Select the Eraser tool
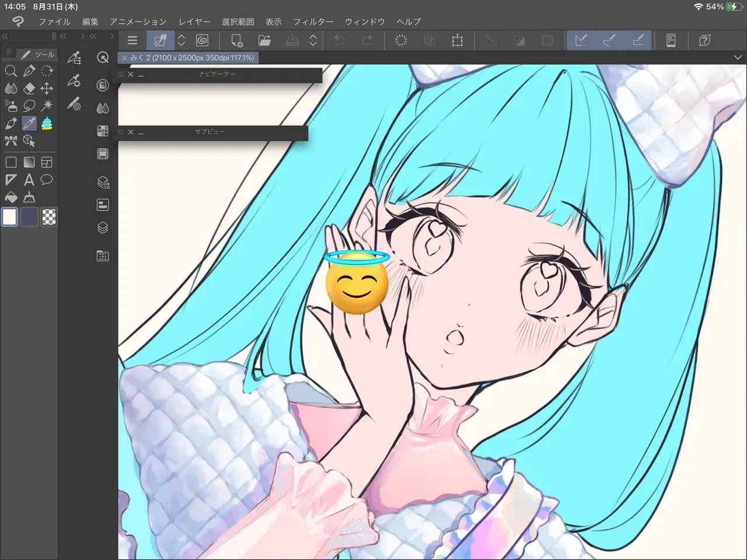Viewport: 747px width, 560px height. [x=29, y=89]
